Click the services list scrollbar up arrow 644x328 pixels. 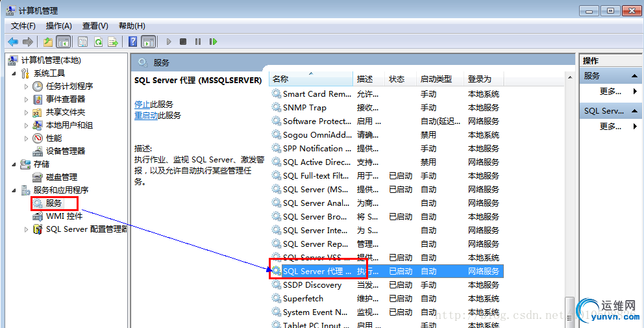[570, 78]
